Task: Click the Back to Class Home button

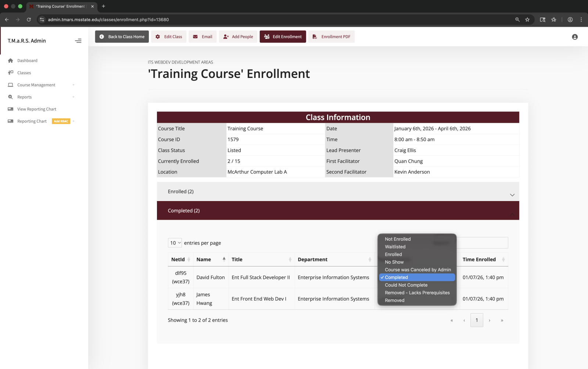Action: click(122, 36)
